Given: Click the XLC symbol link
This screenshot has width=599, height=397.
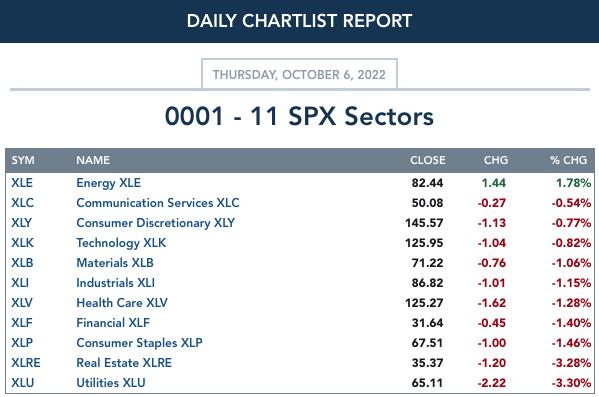Looking at the screenshot, I should (x=22, y=203).
